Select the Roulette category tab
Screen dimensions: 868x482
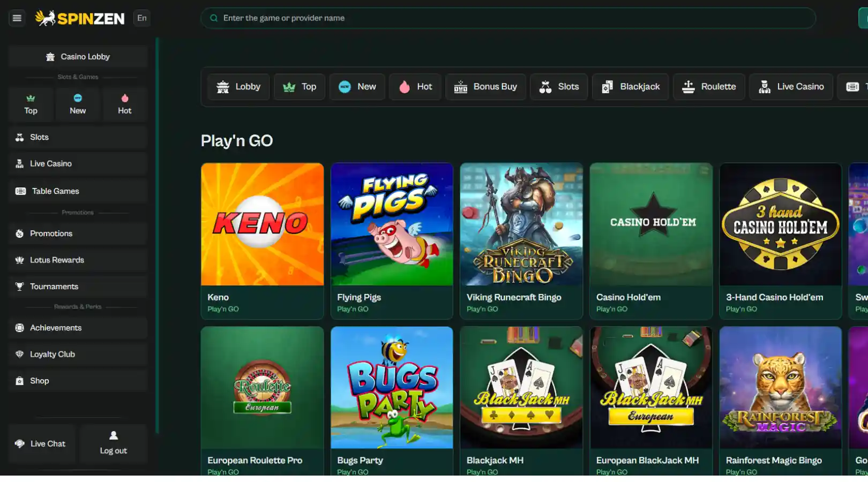click(709, 87)
